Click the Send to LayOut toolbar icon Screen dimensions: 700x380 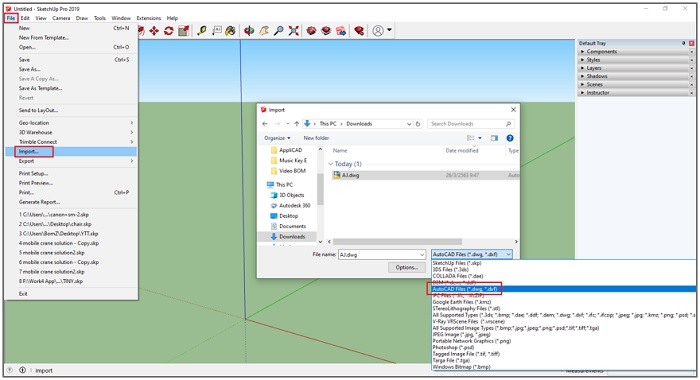pyautogui.click(x=341, y=31)
